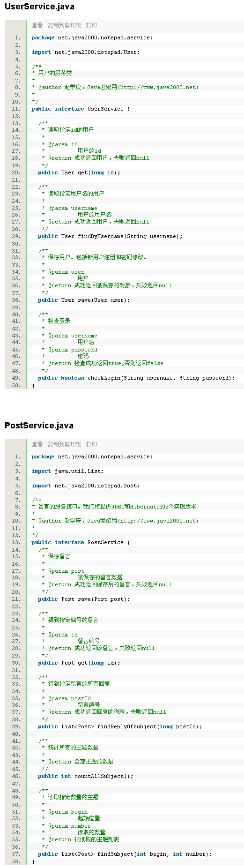244x868 pixels.
Task: Click comment "保存用户。包括新用户注册和密码修改。"
Action: pos(94,257)
